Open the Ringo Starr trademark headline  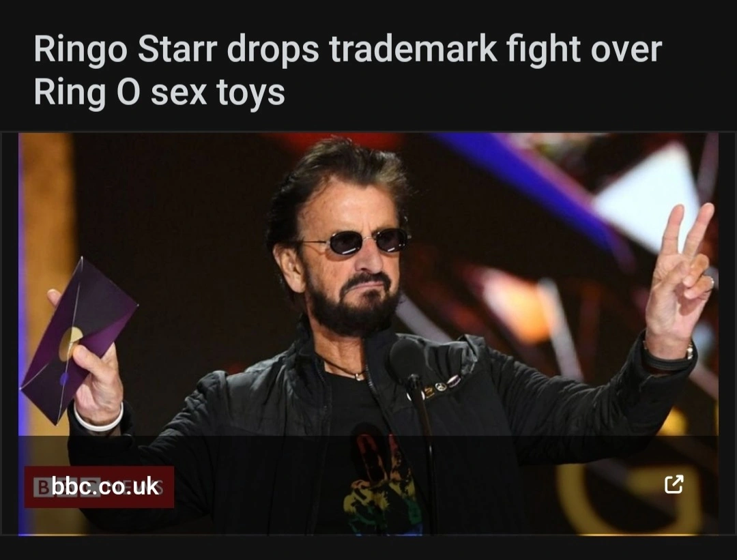coord(347,70)
